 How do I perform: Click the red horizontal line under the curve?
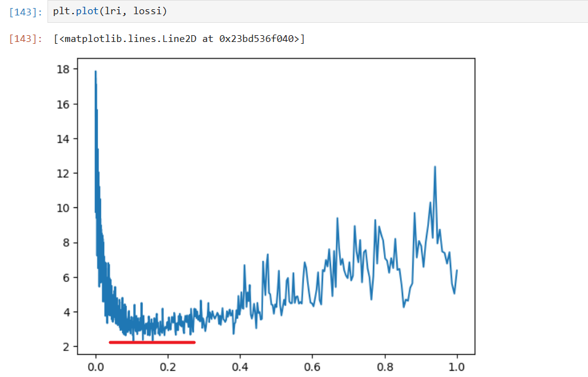(152, 342)
